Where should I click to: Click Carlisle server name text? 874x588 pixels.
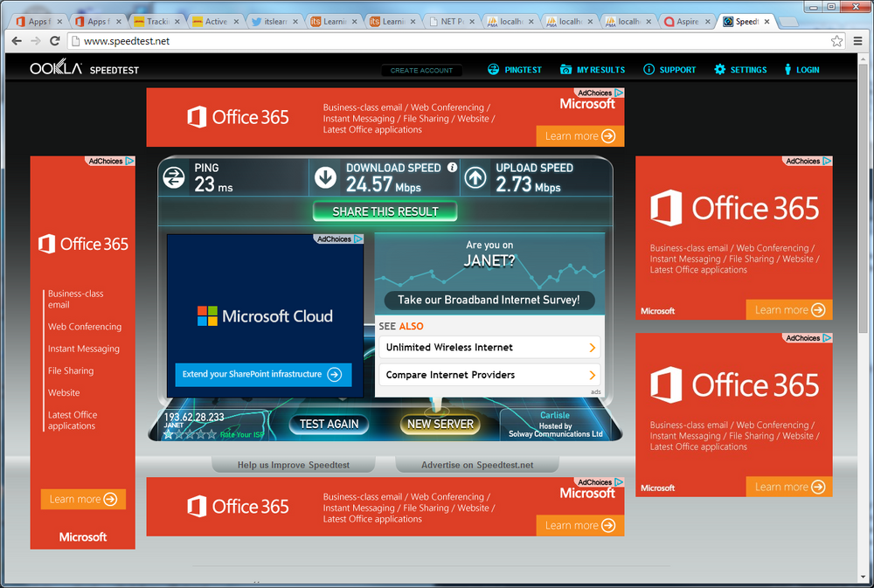pos(555,415)
